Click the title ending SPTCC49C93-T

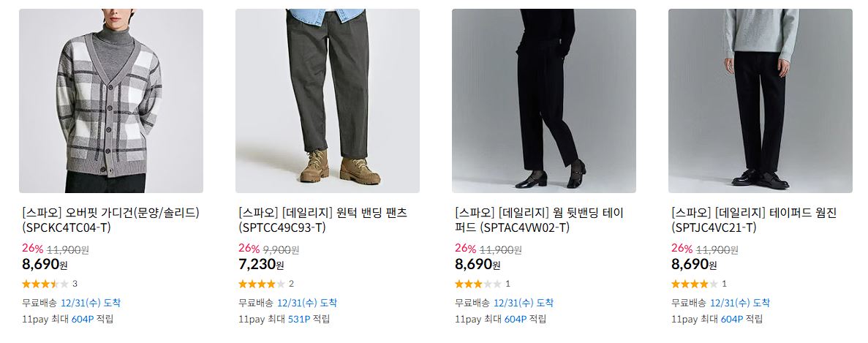pyautogui.click(x=322, y=220)
